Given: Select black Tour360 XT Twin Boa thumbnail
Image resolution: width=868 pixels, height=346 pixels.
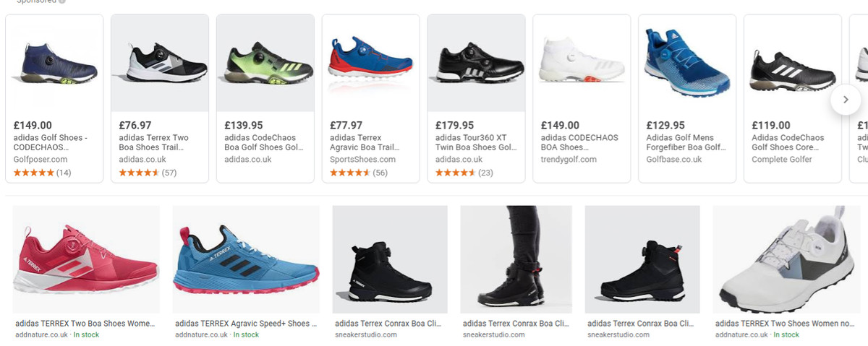Looking at the screenshot, I should (x=476, y=64).
